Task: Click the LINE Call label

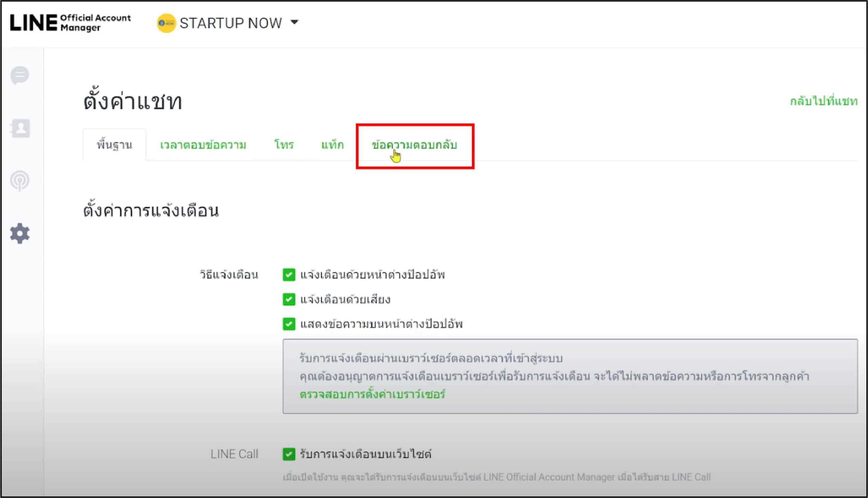Action: click(x=234, y=454)
